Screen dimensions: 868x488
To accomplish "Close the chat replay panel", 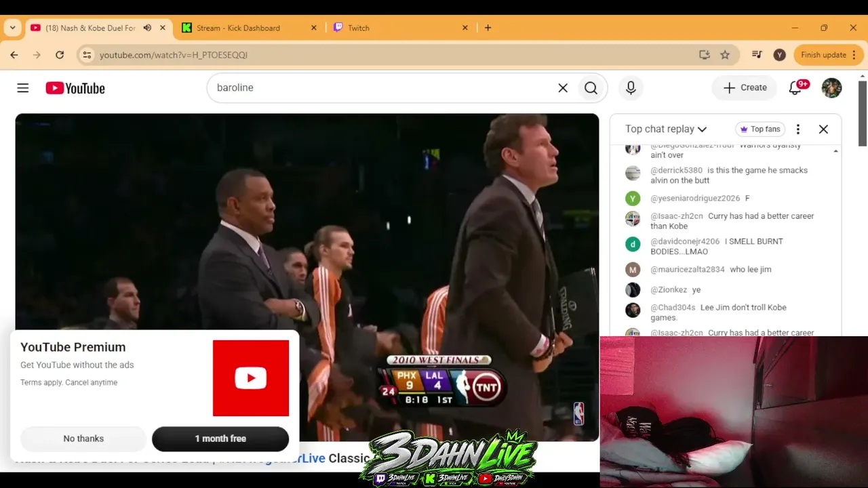I will tap(823, 129).
